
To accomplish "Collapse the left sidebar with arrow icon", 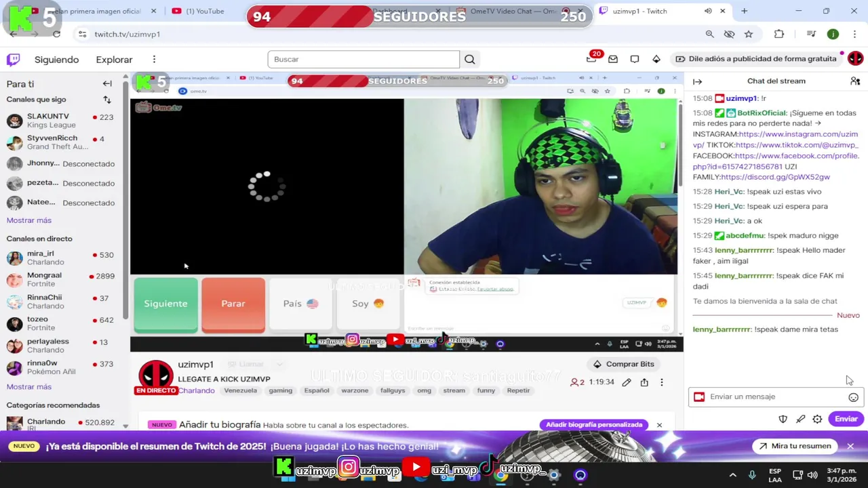I will click(107, 83).
